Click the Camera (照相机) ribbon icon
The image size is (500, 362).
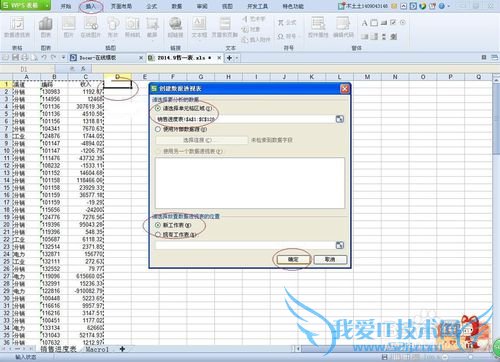pyautogui.click(x=132, y=27)
